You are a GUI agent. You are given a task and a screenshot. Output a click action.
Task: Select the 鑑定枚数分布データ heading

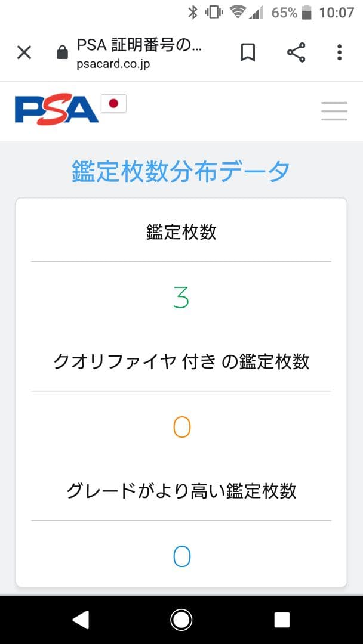[x=181, y=170]
